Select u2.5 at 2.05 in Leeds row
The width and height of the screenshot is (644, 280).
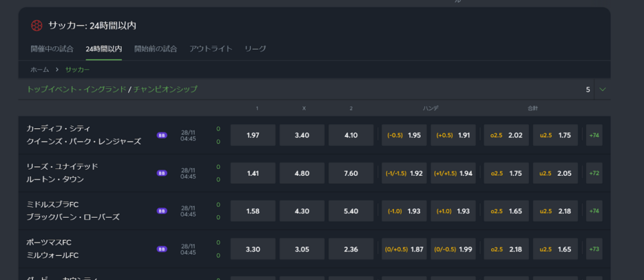click(555, 173)
